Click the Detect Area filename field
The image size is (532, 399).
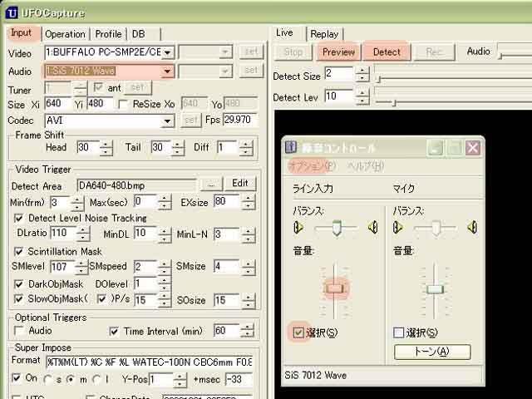point(136,185)
